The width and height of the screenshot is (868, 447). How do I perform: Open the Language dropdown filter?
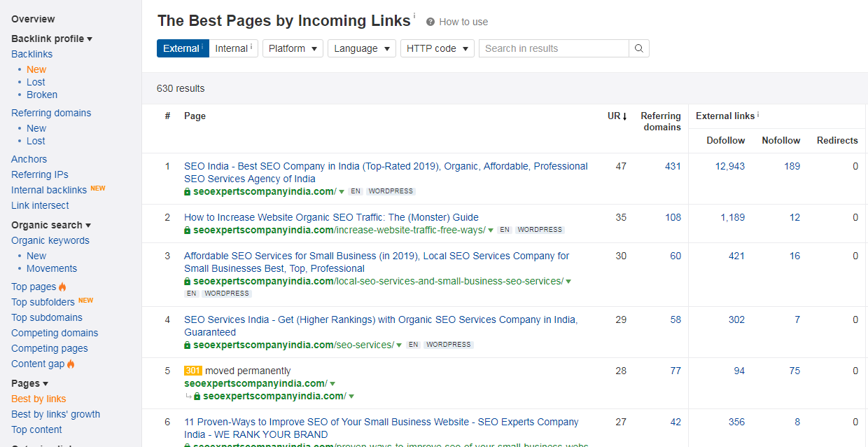tap(362, 48)
